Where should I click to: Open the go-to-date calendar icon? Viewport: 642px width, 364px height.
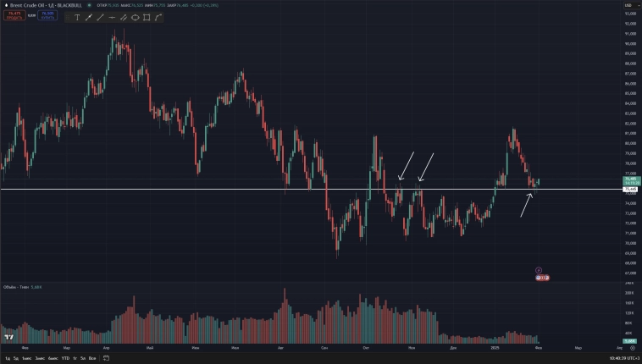[x=106, y=358]
